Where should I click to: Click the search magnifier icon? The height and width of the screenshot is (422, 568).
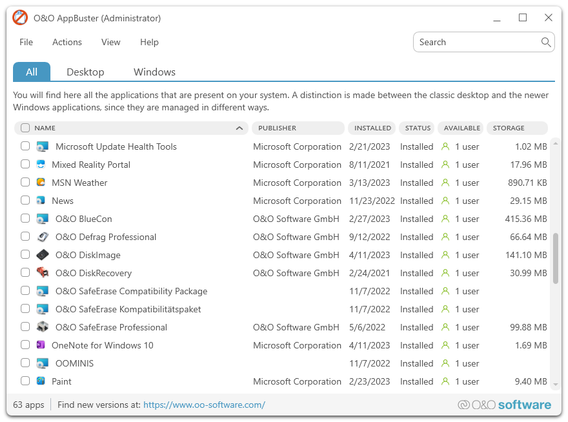[x=546, y=42]
